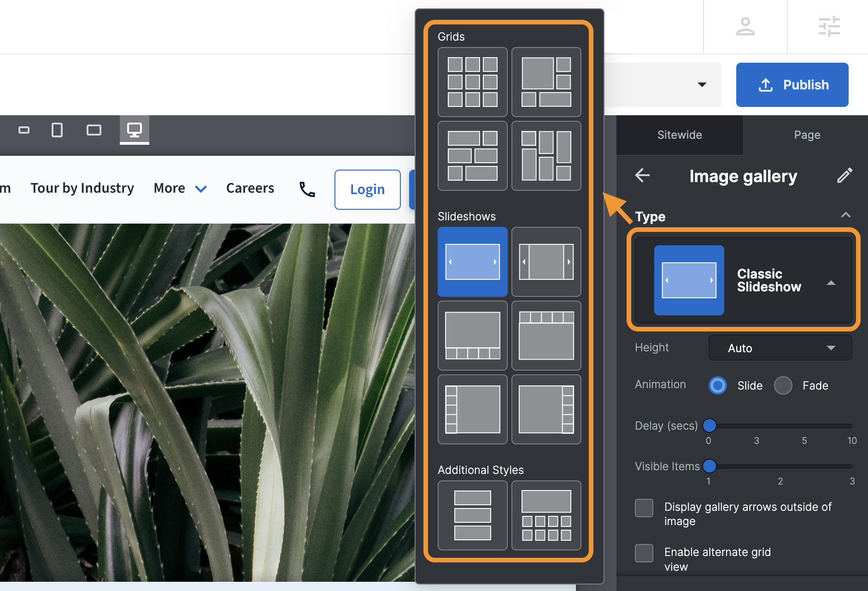Enable display gallery arrows outside of image
Viewport: 868px width, 591px height.
coord(644,508)
